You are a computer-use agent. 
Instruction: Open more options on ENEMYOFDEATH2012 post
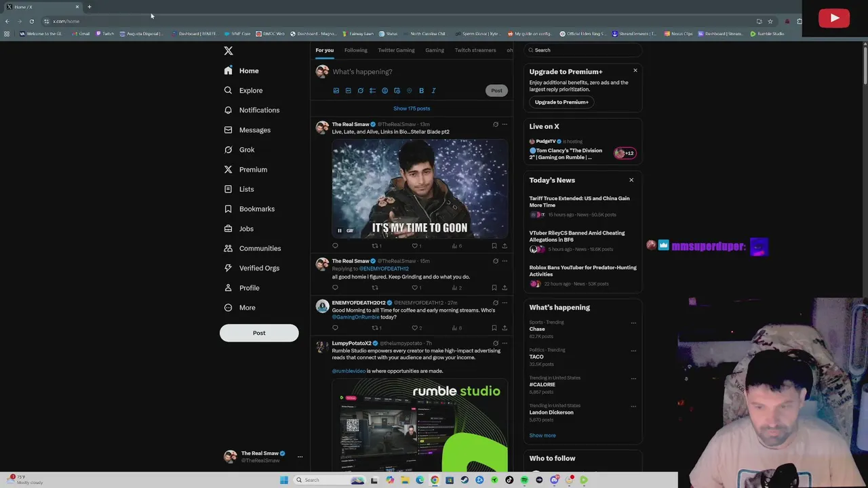(505, 303)
